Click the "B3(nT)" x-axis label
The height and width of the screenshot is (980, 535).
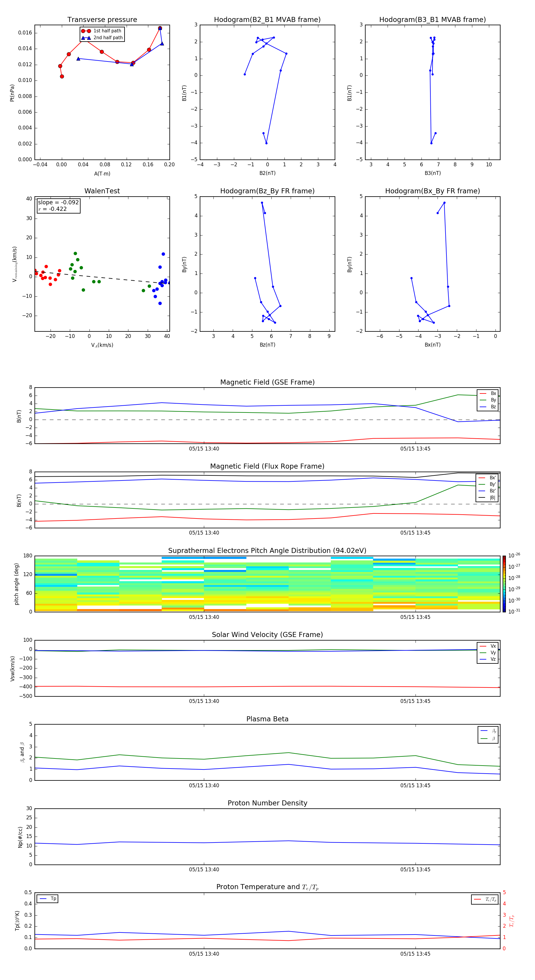pyautogui.click(x=432, y=173)
